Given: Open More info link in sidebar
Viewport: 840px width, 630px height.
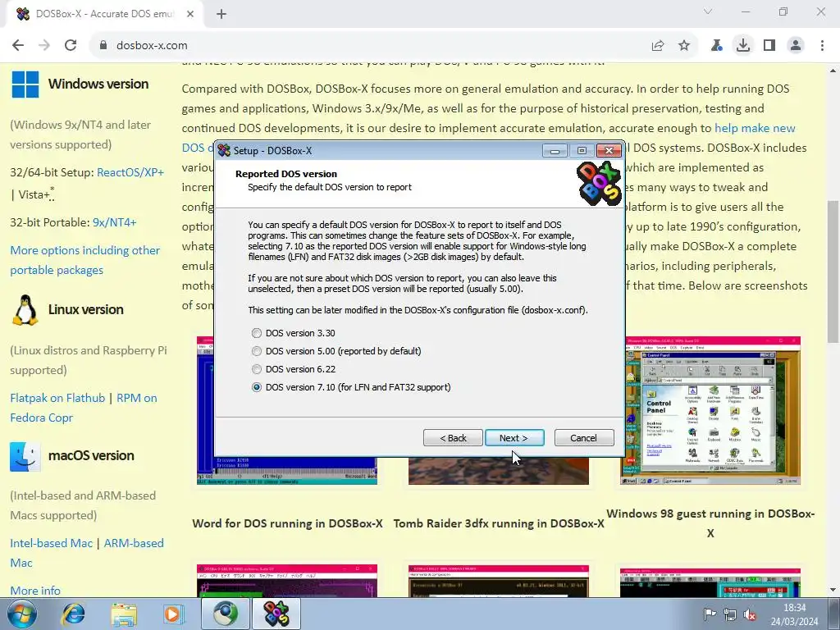Looking at the screenshot, I should pos(34,591).
